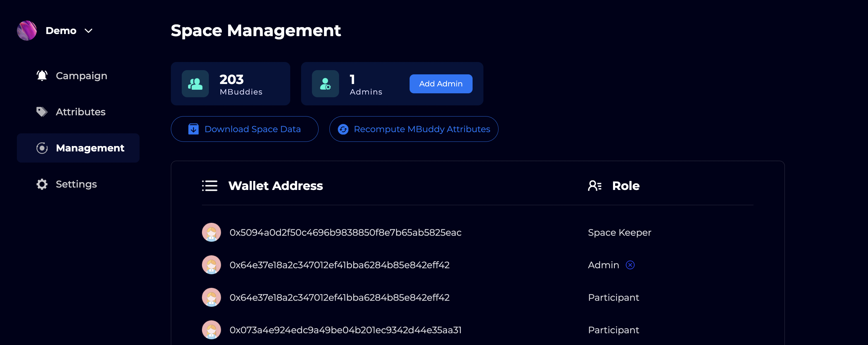This screenshot has width=868, height=345.
Task: Click the MBuddies people icon
Action: (x=195, y=83)
